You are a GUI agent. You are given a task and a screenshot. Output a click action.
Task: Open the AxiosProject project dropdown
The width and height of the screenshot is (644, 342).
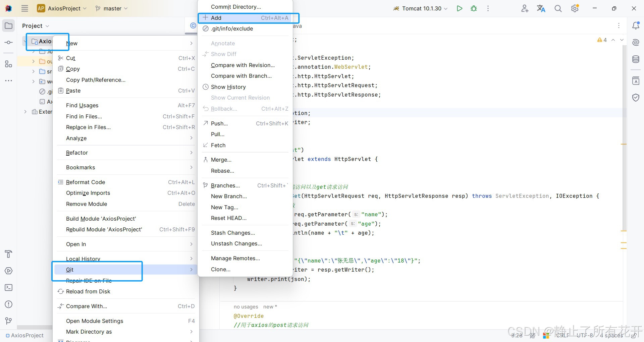(62, 8)
